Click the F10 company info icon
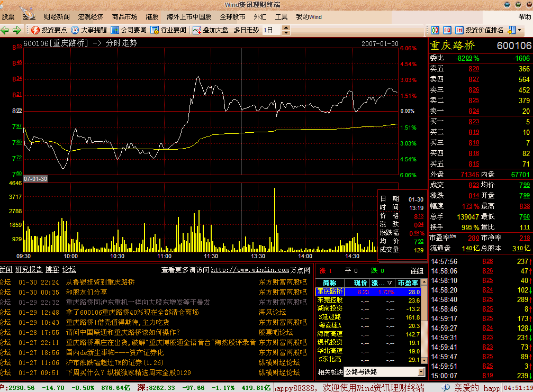The height and width of the screenshot is (392, 533). (447, 30)
